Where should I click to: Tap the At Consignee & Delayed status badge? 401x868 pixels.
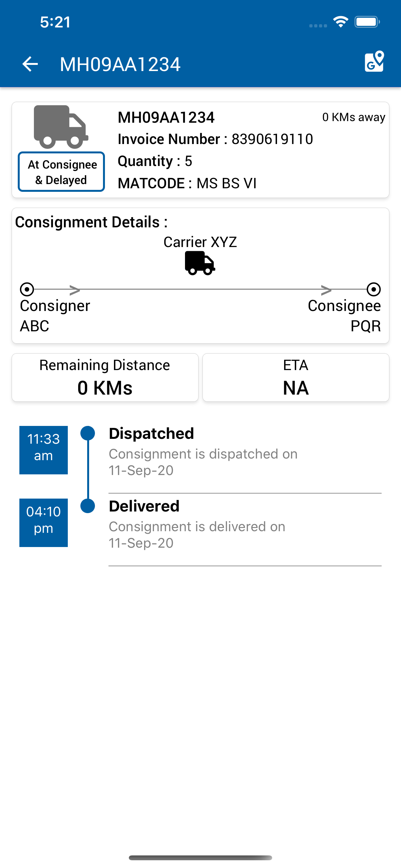[x=61, y=172]
